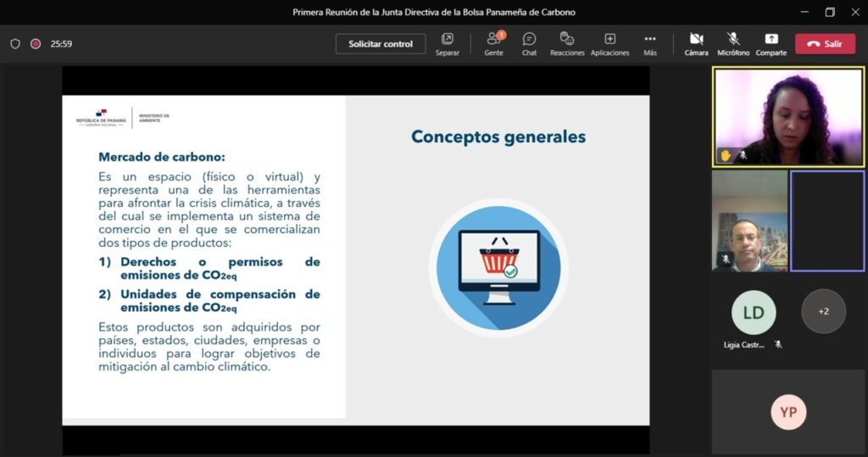This screenshot has height=457, width=868.
Task: Click the 'Mercado de carbono:' heading
Action: click(162, 157)
